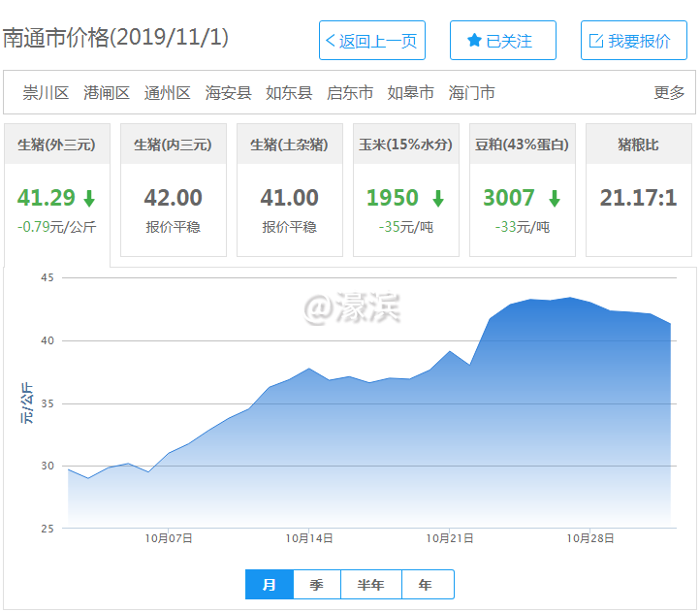Open the 崇川区 district link
The height and width of the screenshot is (612, 700).
47,93
